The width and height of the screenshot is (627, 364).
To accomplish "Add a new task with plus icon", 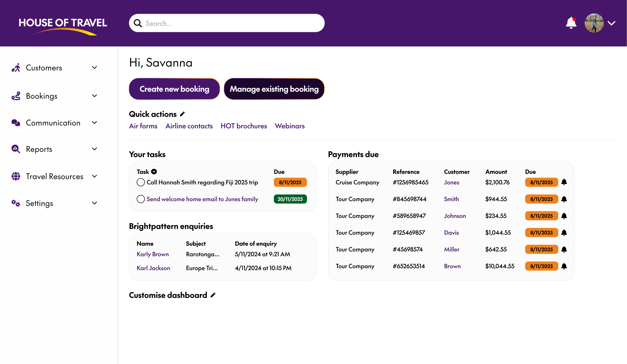I will (154, 171).
